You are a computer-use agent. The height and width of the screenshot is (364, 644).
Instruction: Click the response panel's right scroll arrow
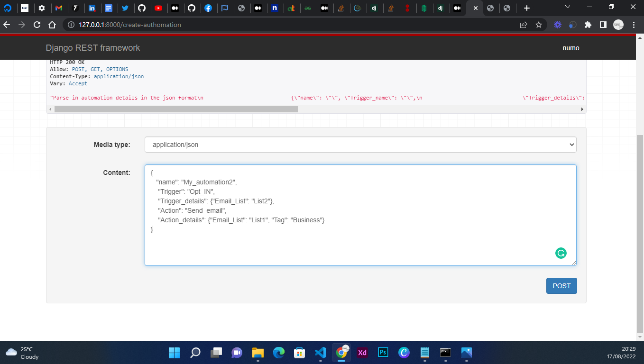[x=582, y=109]
